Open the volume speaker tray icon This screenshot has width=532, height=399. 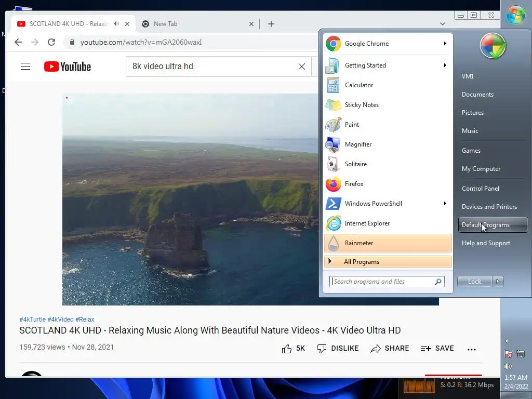(508, 366)
